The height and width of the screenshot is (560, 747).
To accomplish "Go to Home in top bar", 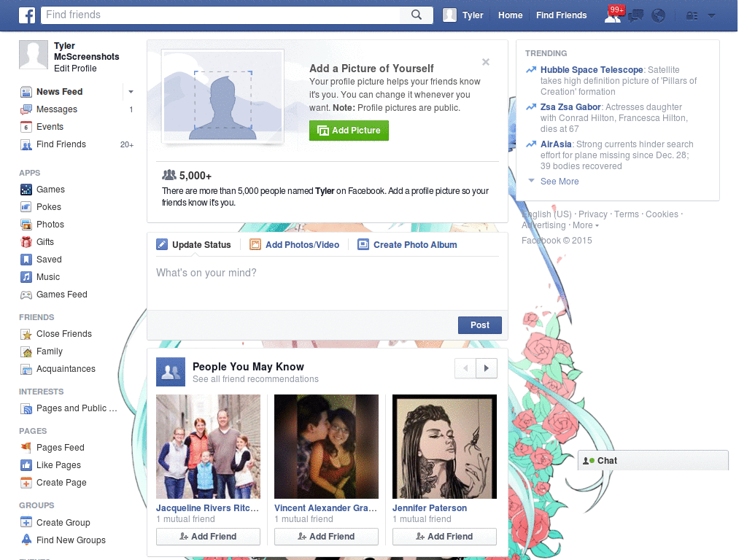I will 510,15.
